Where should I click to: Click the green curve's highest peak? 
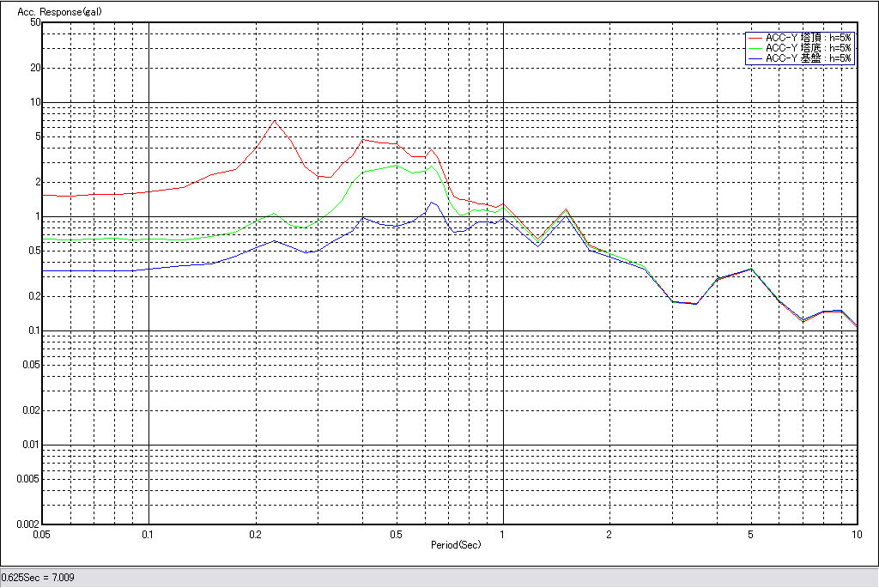pyautogui.click(x=396, y=165)
